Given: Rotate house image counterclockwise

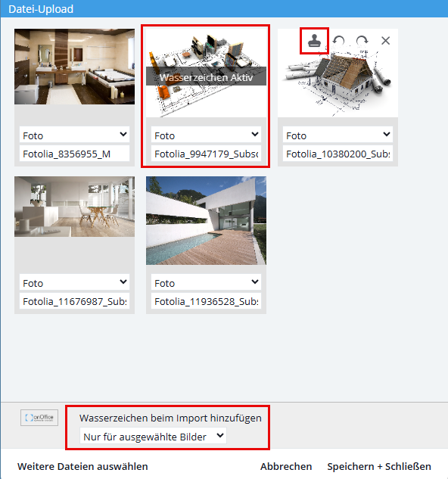Looking at the screenshot, I should coord(338,40).
